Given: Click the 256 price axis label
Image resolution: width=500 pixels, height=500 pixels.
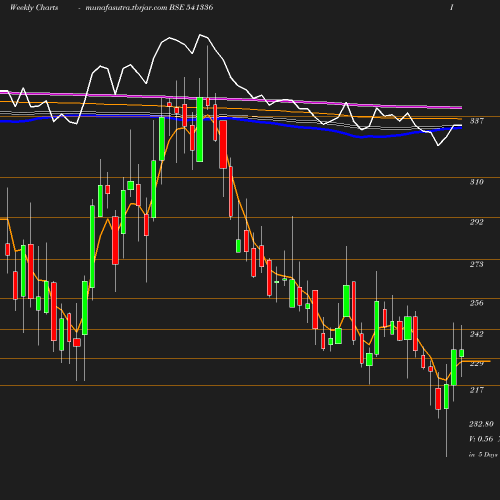Looking at the screenshot, I should pyautogui.click(x=476, y=303).
